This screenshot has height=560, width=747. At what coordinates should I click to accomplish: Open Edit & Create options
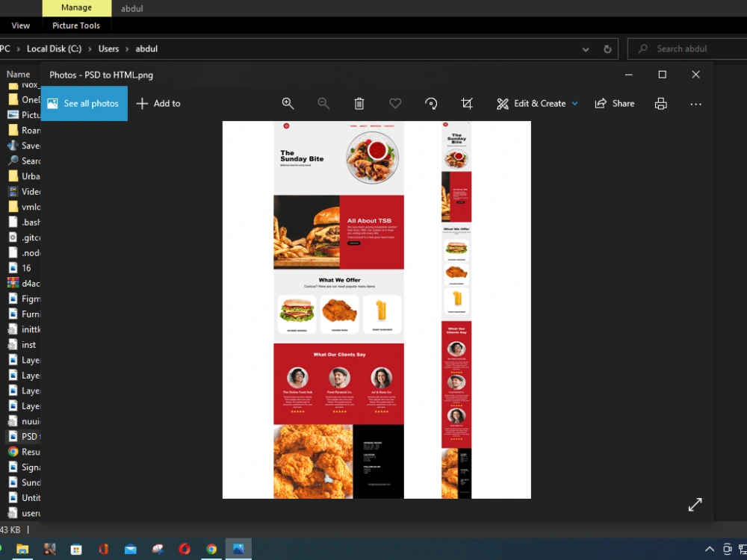(537, 103)
